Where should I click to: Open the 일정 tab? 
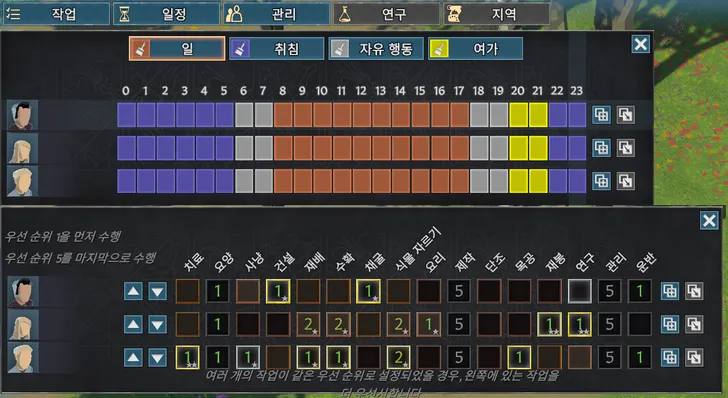coord(166,14)
